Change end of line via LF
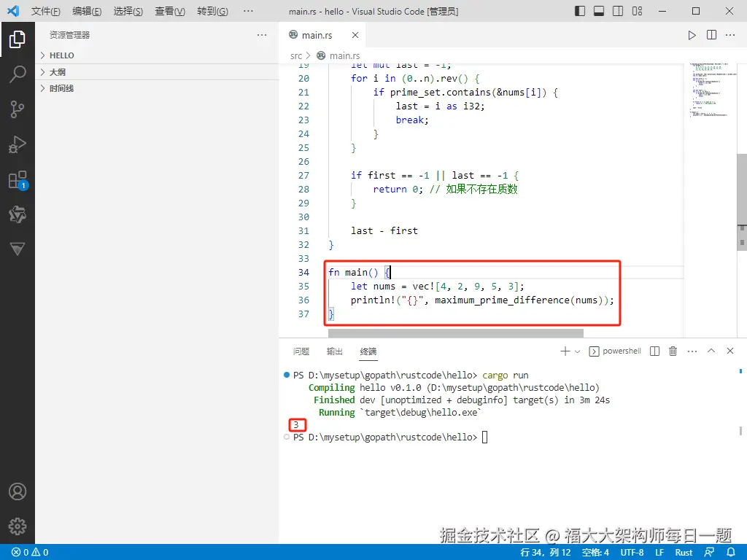 [659, 553]
